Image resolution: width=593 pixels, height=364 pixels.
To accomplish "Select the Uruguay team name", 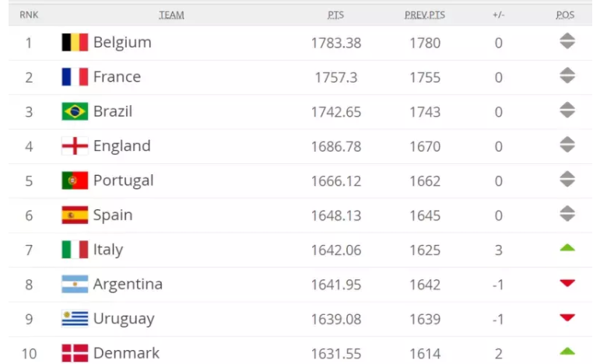I will (124, 319).
